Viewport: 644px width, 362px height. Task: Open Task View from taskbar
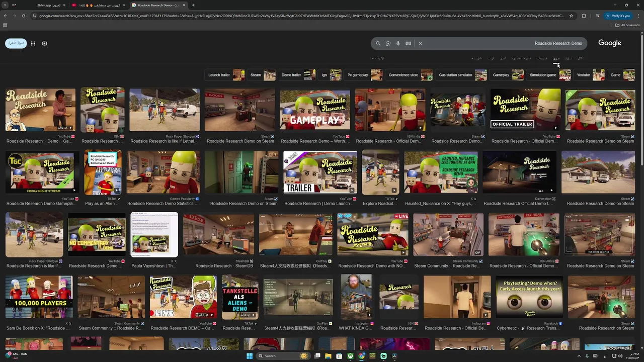(317, 356)
